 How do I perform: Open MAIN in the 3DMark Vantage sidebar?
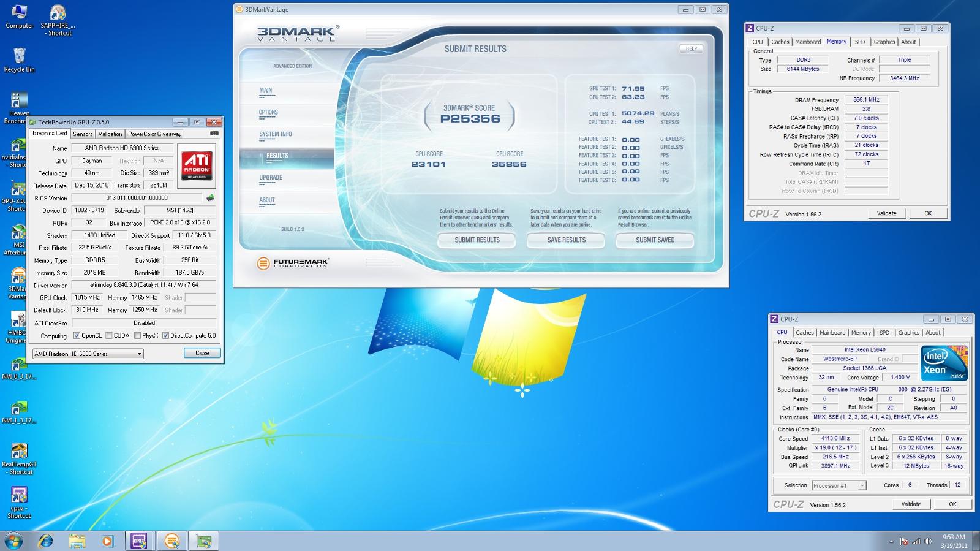click(266, 91)
